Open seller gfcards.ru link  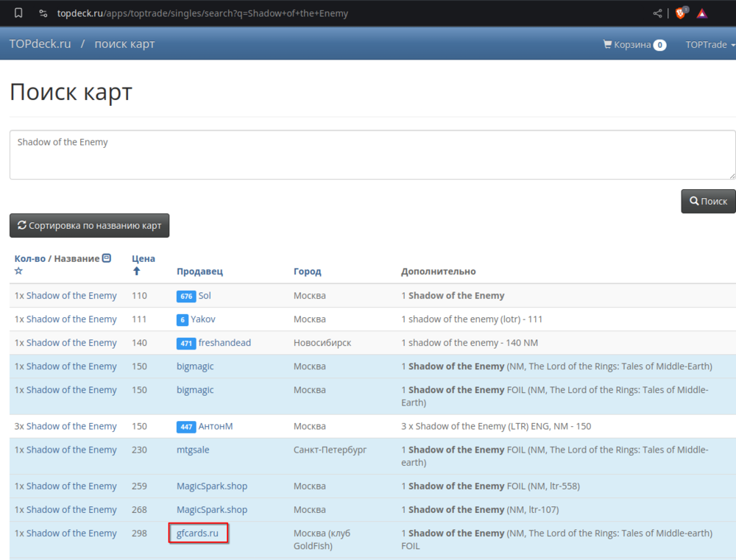pos(197,534)
